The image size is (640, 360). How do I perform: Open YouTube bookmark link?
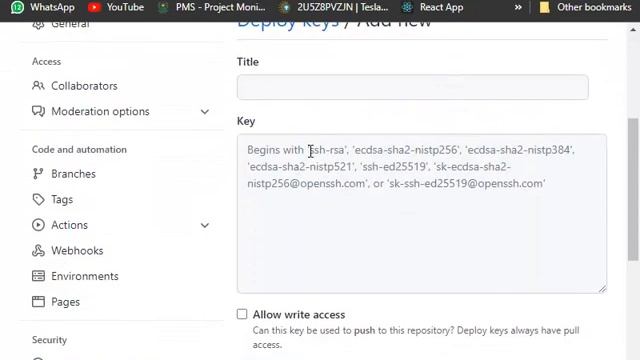coord(125,7)
